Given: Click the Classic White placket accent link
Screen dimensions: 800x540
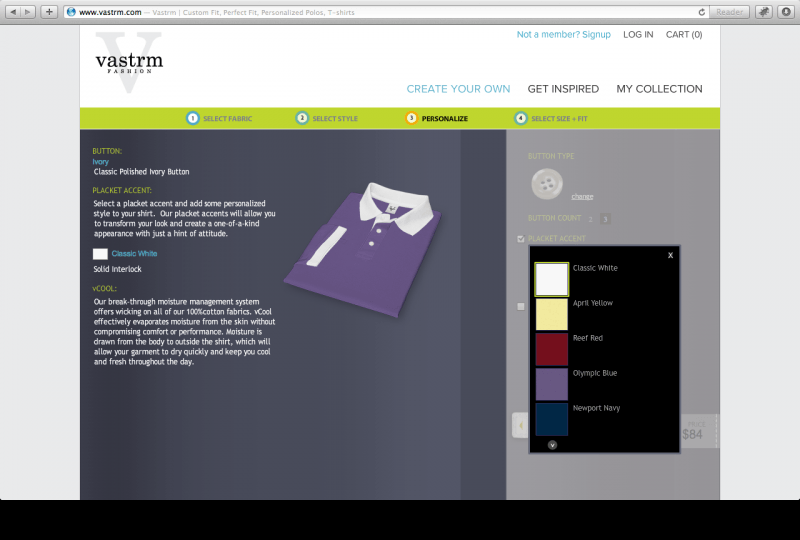Looking at the screenshot, I should pos(134,253).
